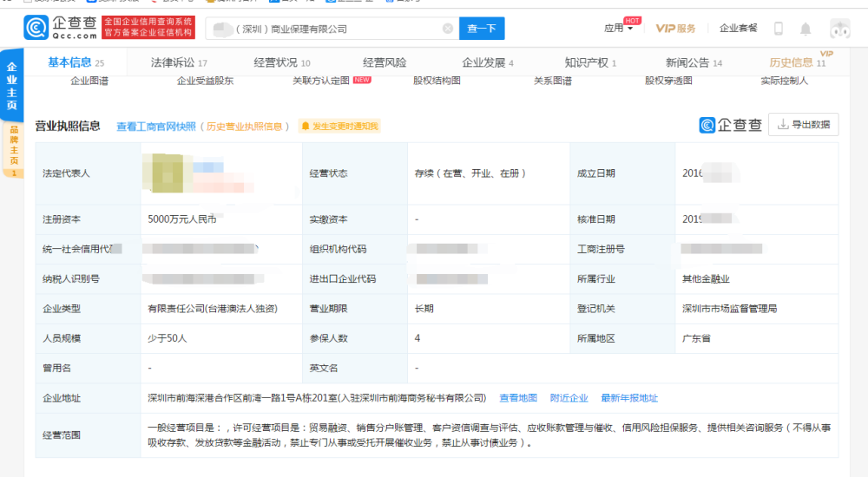This screenshot has width=868, height=477.
Task: Open the 查看工商官网快照 link
Action: pos(156,127)
